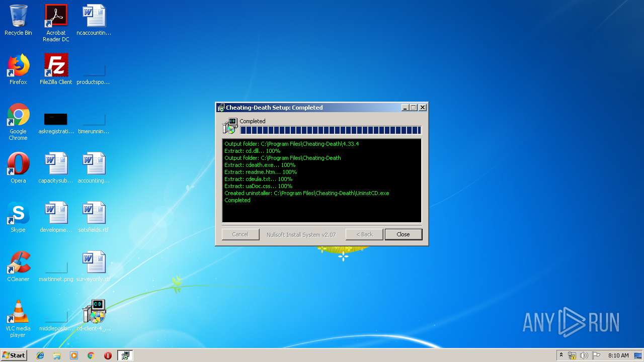The height and width of the screenshot is (362, 644).
Task: Open Windows Explorer folder in taskbar
Action: pyautogui.click(x=57, y=355)
